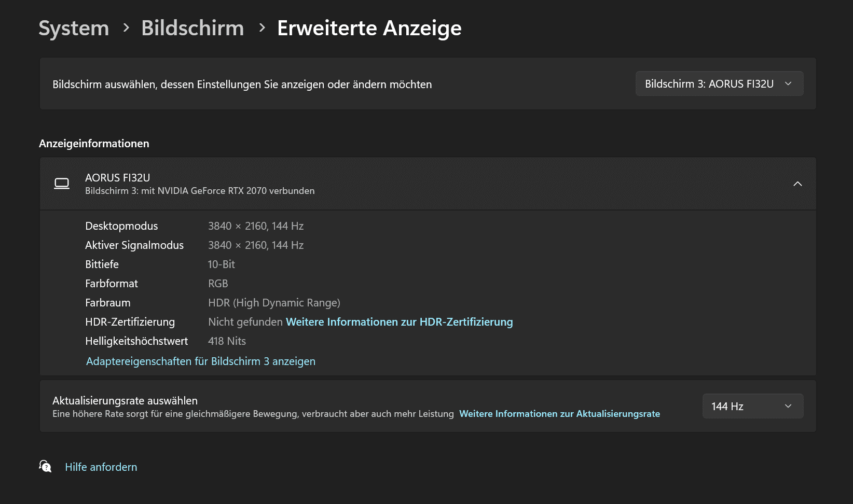The image size is (853, 504).
Task: Click the Aktualisierungsrate auswählen label
Action: (125, 401)
